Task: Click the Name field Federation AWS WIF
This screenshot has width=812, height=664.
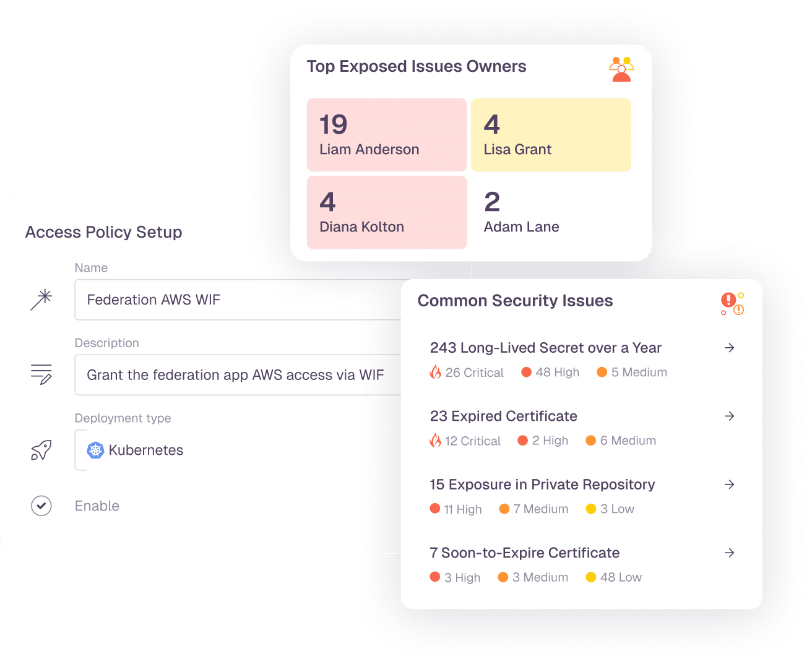Action: [x=238, y=300]
